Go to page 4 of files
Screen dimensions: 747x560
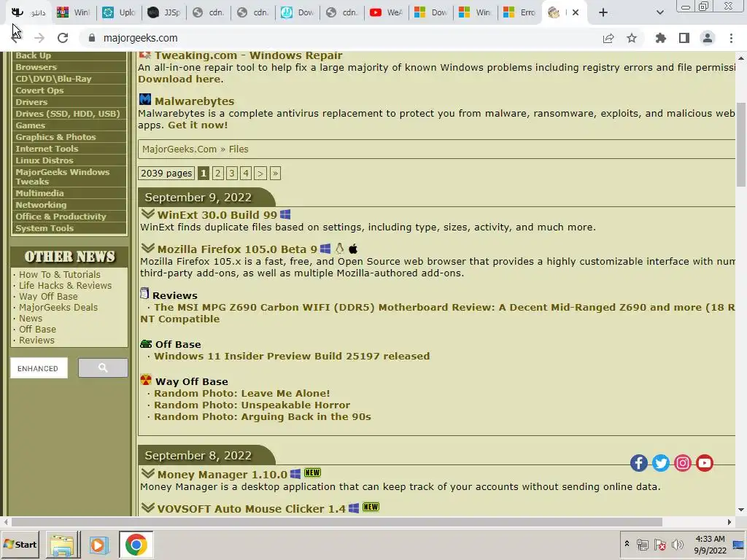pos(246,174)
